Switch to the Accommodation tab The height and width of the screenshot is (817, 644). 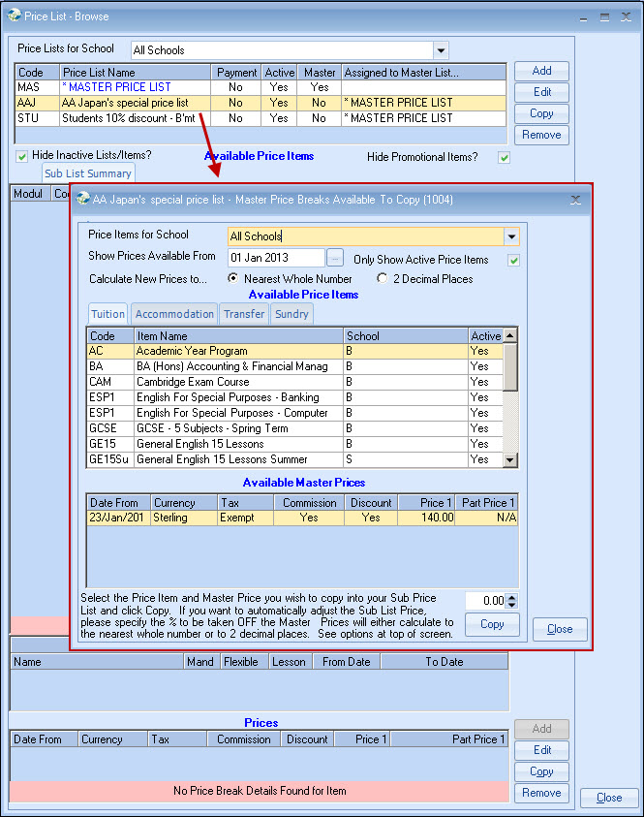coord(174,314)
